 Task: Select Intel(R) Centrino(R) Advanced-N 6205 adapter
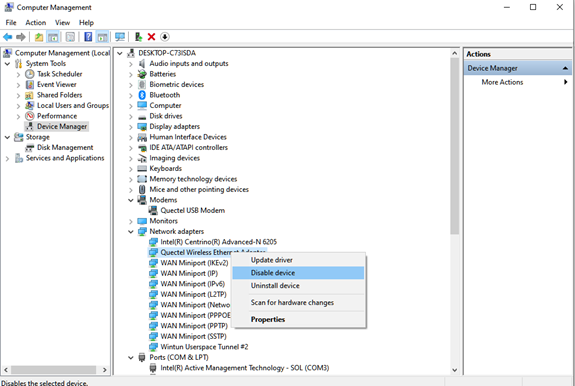coord(219,242)
